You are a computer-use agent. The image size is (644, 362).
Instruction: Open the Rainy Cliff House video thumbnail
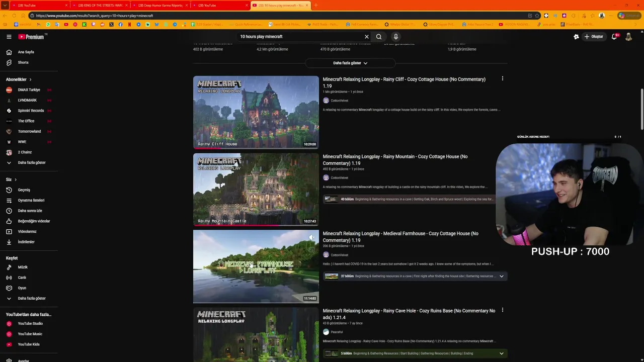pos(256,112)
